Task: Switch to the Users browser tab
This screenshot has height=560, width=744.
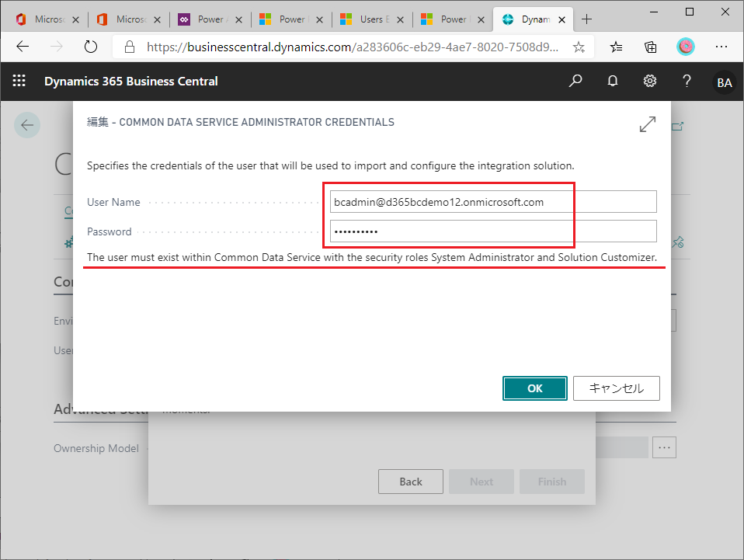Action: pos(370,19)
